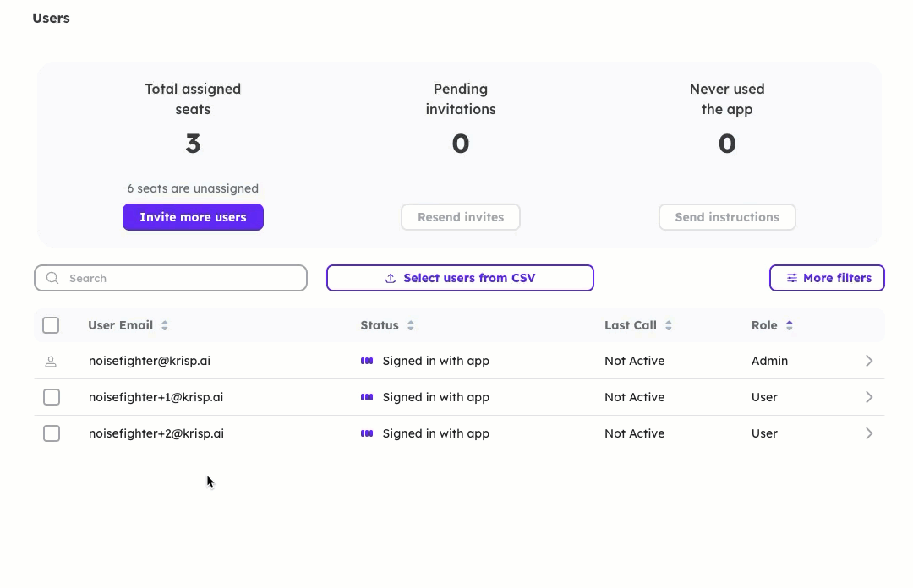Open details chevron for noisefighter+2@krisp.ai
The image size is (913, 588).
[869, 433]
